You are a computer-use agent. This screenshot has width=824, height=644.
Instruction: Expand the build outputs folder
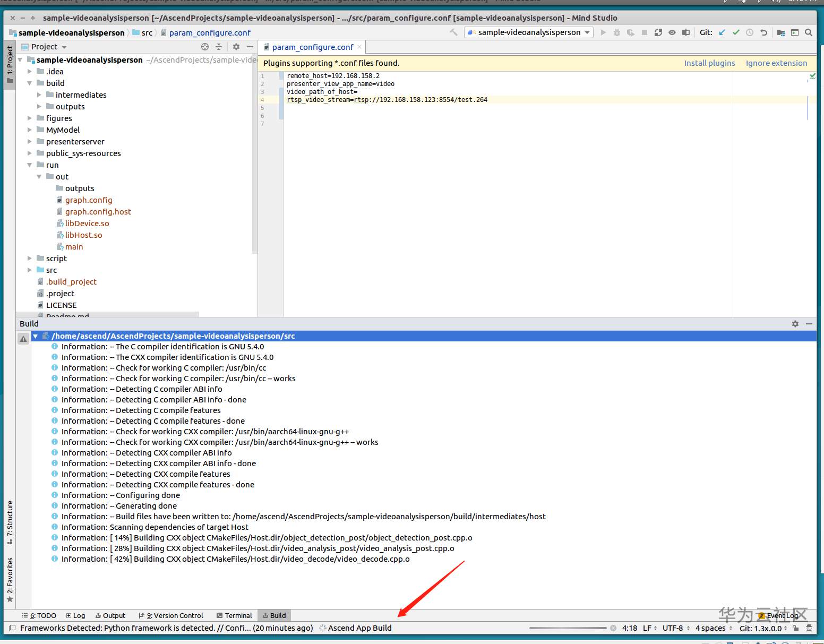pyautogui.click(x=39, y=107)
